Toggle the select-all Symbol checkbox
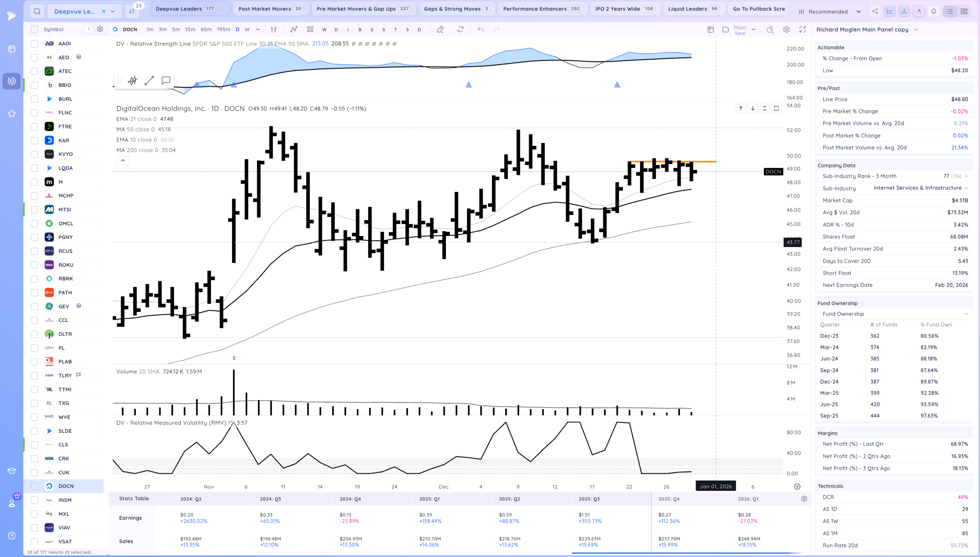The image size is (980, 557). pyautogui.click(x=34, y=29)
